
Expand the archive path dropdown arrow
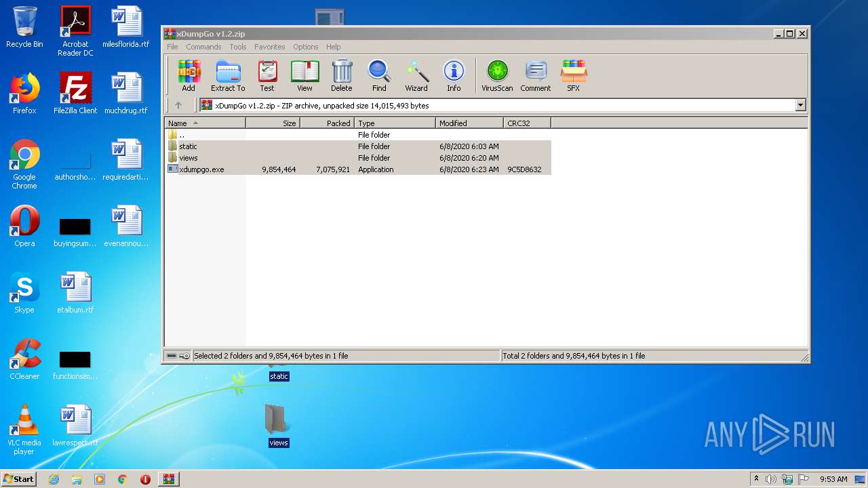point(800,105)
